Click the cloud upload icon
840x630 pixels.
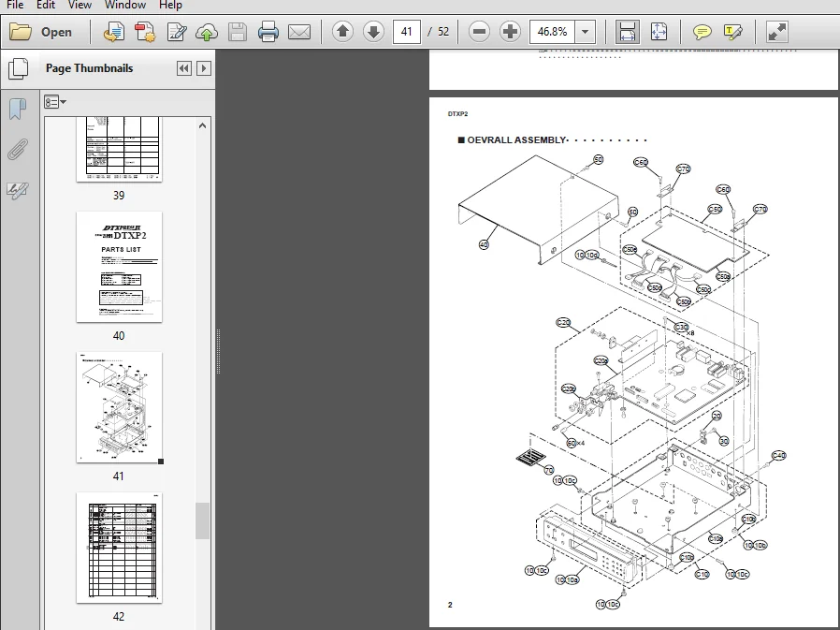[x=206, y=32]
